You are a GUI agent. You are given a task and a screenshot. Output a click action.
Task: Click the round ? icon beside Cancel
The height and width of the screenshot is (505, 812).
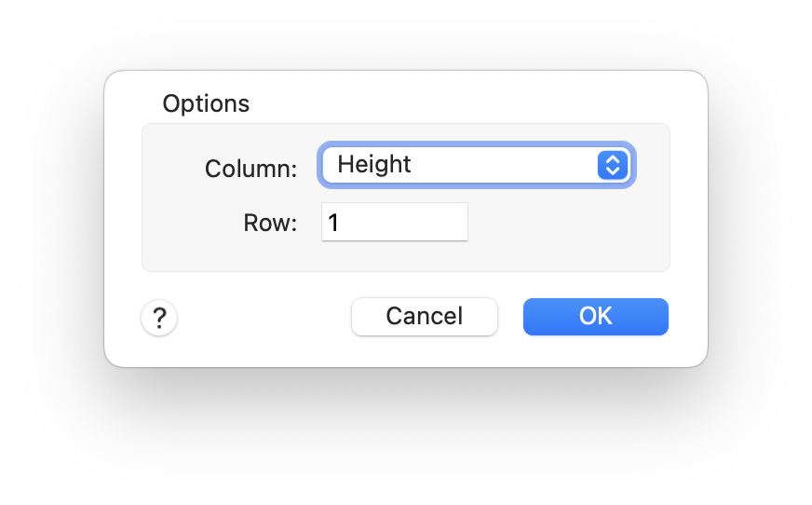click(159, 318)
